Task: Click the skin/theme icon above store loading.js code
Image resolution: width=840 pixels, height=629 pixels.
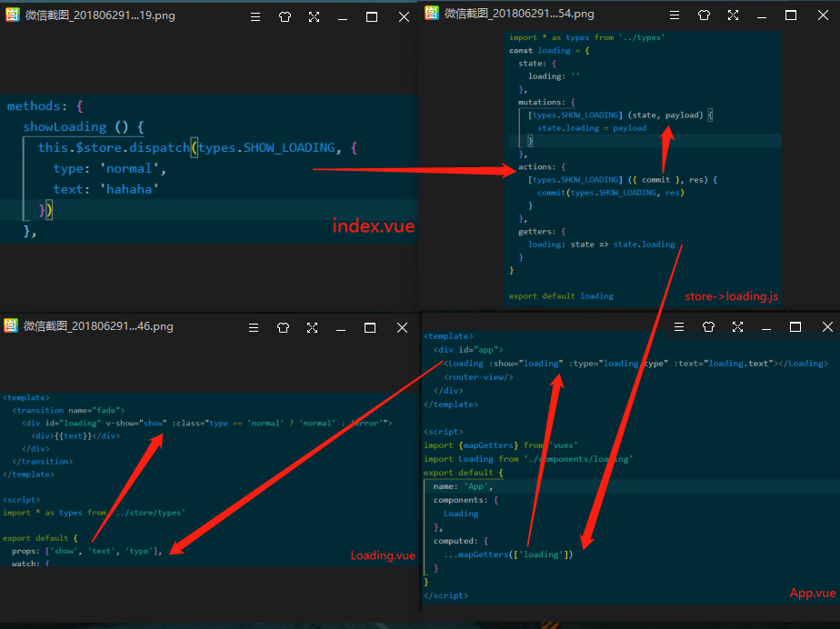Action: click(x=702, y=15)
